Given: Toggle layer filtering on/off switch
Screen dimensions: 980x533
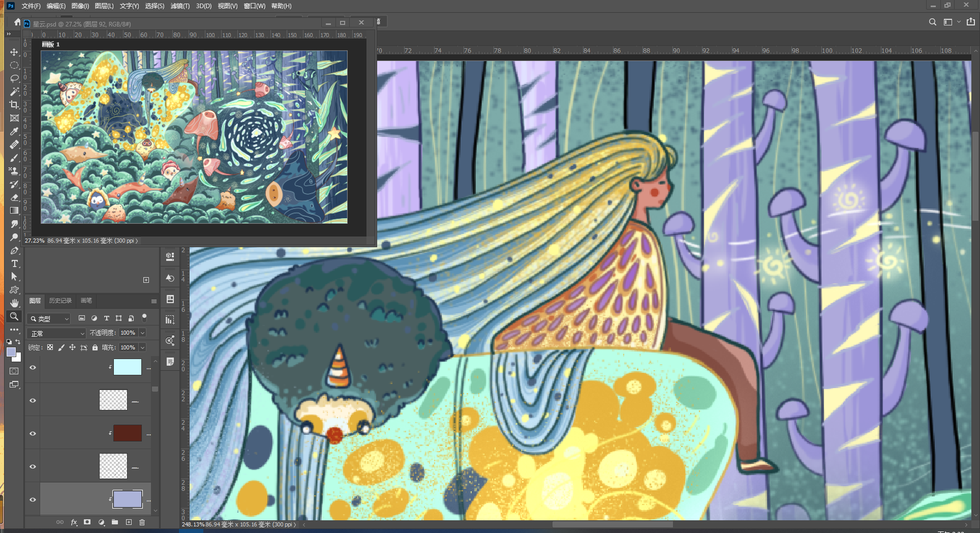Looking at the screenshot, I should click(144, 318).
